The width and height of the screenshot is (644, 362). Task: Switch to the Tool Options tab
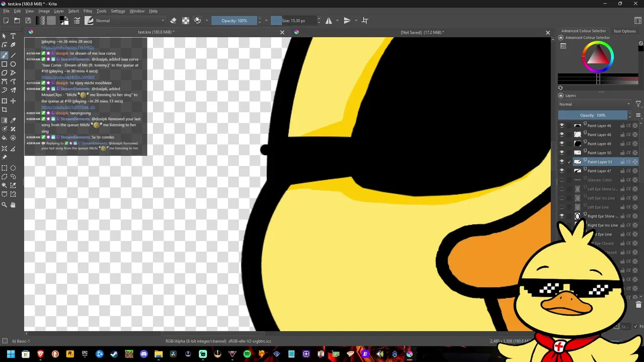[x=624, y=31]
